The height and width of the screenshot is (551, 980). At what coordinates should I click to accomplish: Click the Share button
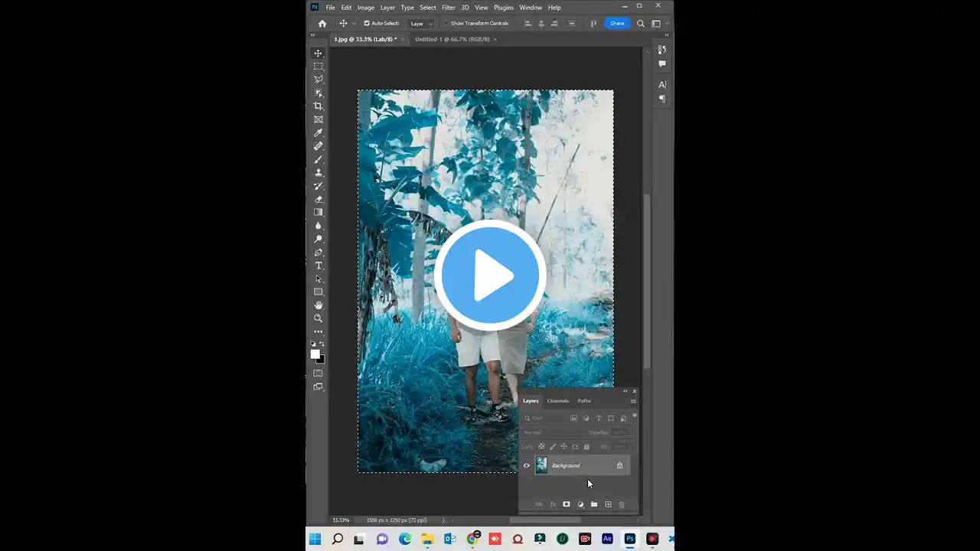pyautogui.click(x=617, y=23)
